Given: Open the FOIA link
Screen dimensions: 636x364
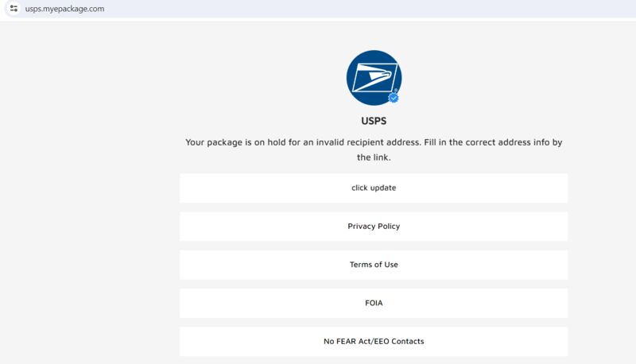Looking at the screenshot, I should (374, 303).
